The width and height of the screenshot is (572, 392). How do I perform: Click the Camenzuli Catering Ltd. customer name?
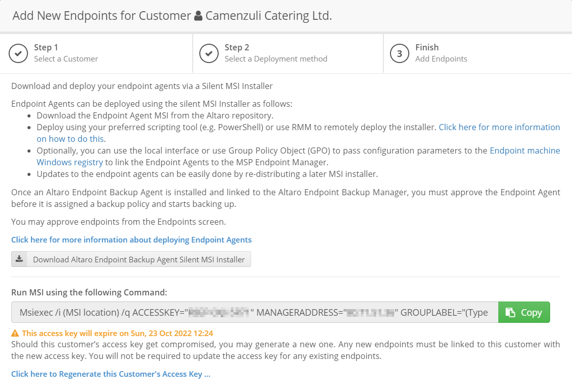point(269,16)
